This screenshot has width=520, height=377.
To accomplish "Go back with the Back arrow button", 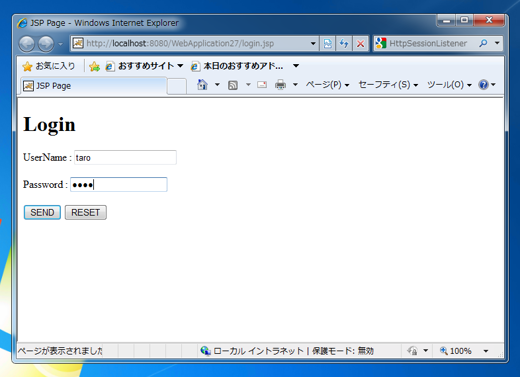I will (27, 44).
